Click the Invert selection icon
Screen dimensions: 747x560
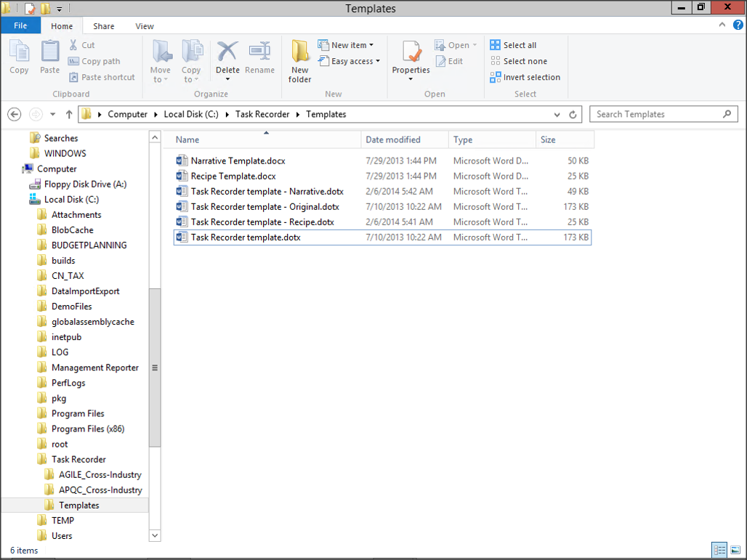496,77
